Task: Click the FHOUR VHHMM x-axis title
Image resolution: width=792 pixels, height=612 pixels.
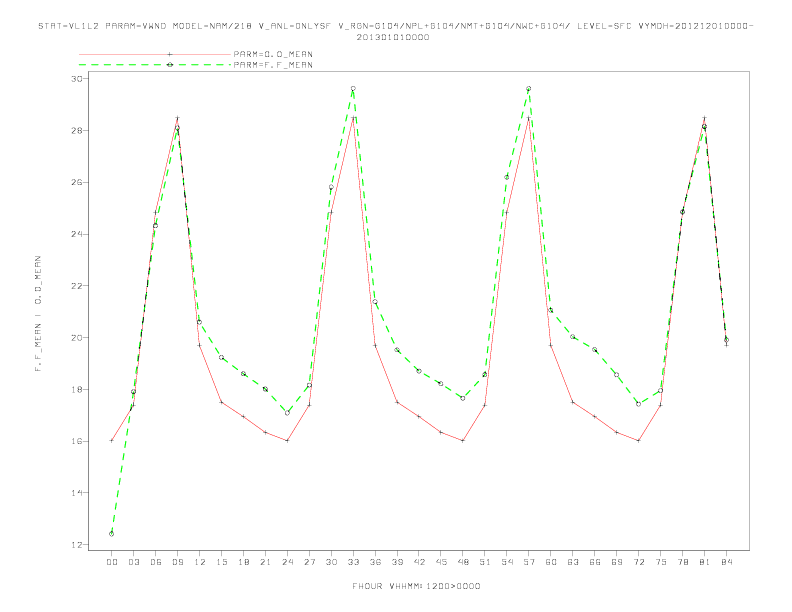Action: click(x=416, y=586)
